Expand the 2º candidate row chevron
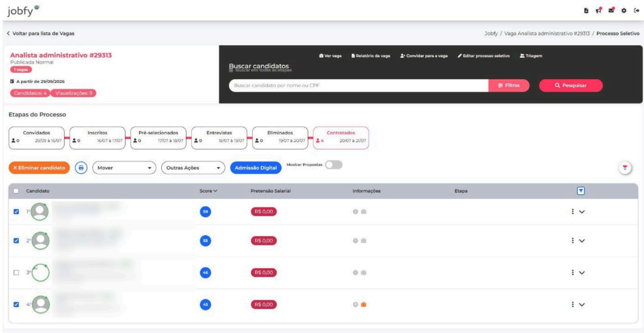Viewport: 644px width, 333px height. click(582, 241)
